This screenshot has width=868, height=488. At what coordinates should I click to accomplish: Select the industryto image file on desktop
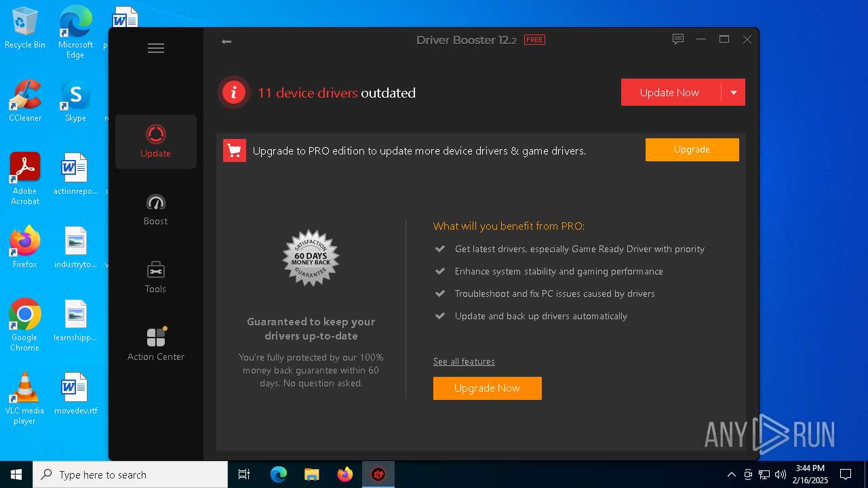point(75,247)
